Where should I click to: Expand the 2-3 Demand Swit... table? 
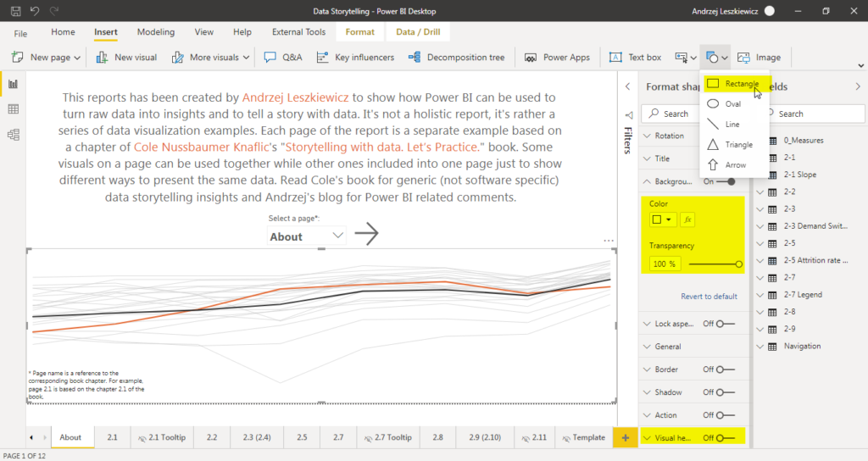coord(760,225)
